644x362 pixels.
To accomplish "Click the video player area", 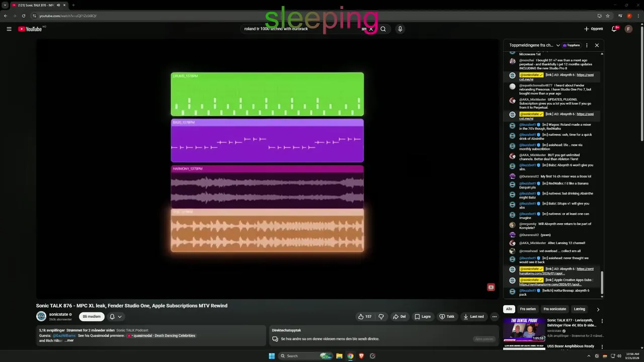I will [267, 169].
